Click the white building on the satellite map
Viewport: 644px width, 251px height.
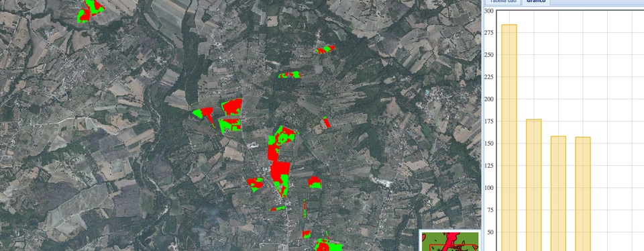coord(254,145)
